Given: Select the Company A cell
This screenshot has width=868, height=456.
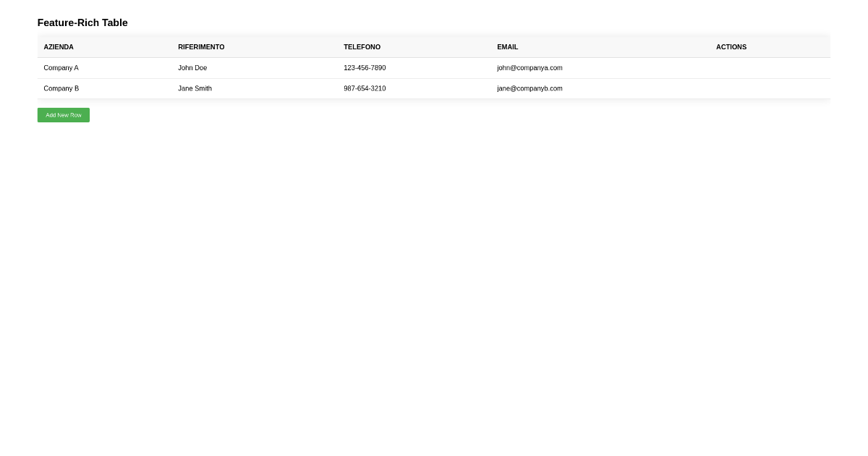Looking at the screenshot, I should click(x=61, y=67).
